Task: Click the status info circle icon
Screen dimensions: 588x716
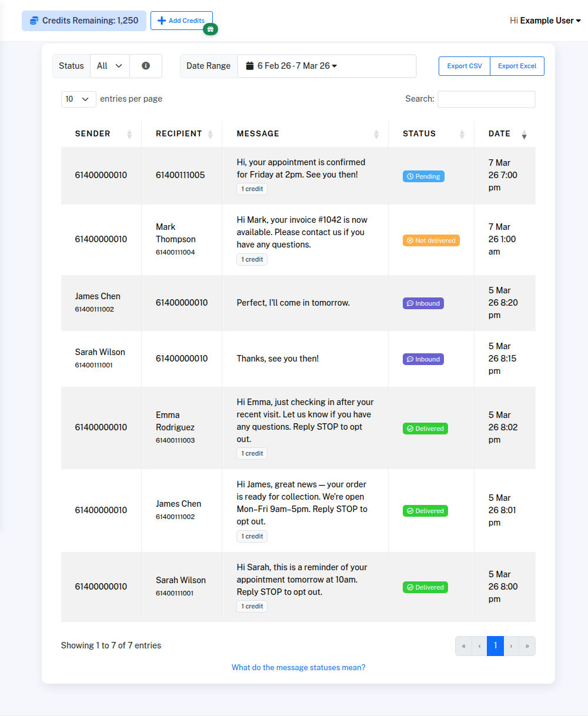Action: click(x=146, y=66)
